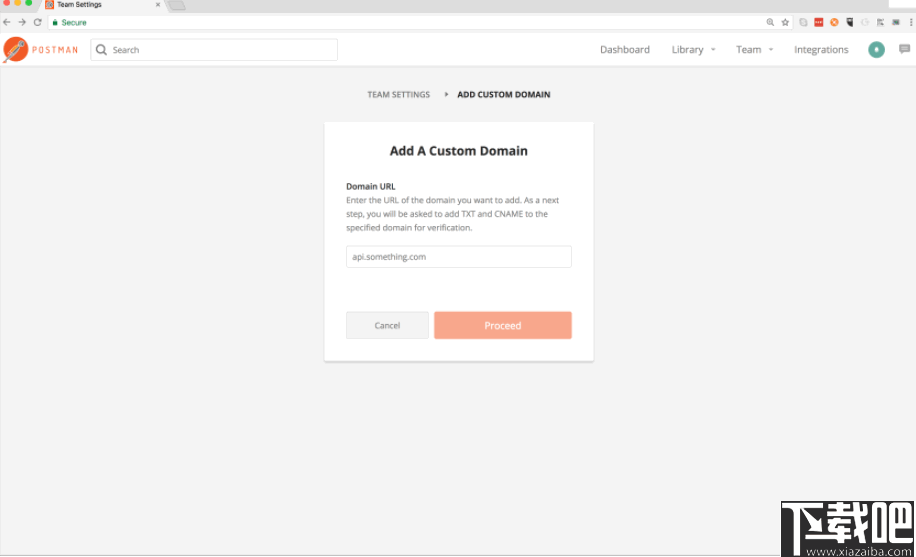
Task: Click the orange Postman browser extension icon
Action: coord(834,22)
